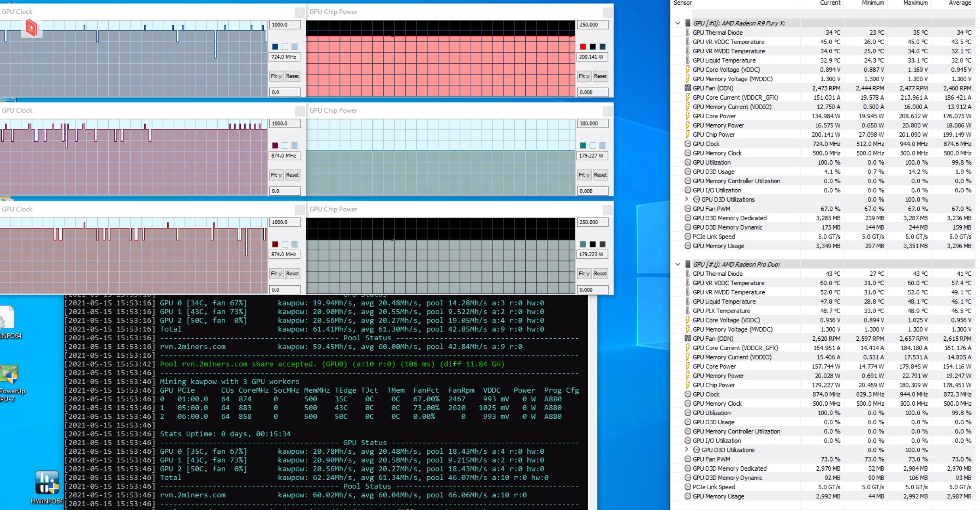
Task: Collapse the GPU [#1] AMD Radeon Pro Duo group
Action: pos(678,264)
